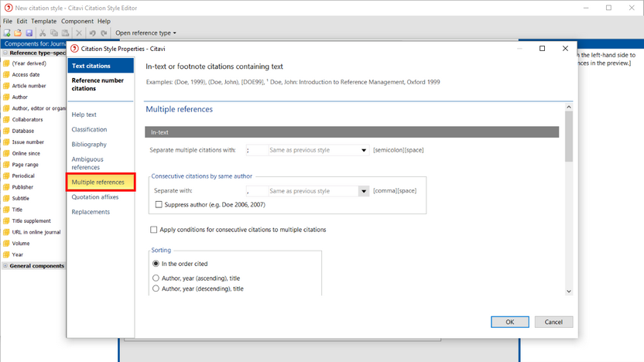The width and height of the screenshot is (644, 362).
Task: Click the Database component icon
Action: coord(6,131)
